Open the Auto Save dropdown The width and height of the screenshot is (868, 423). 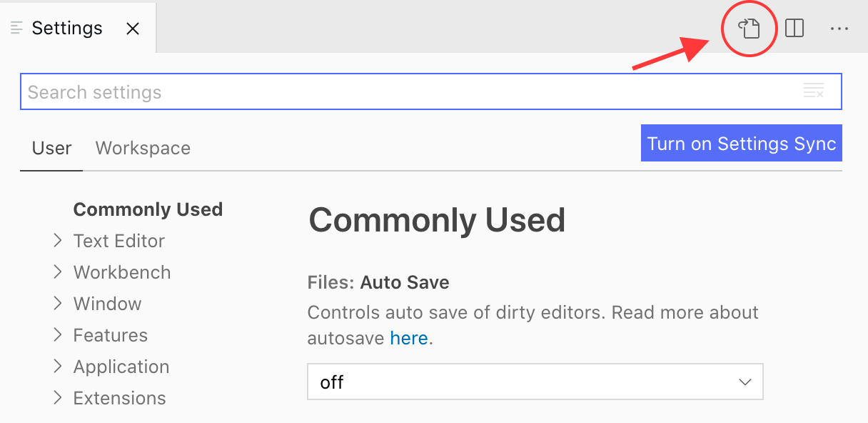[x=535, y=382]
